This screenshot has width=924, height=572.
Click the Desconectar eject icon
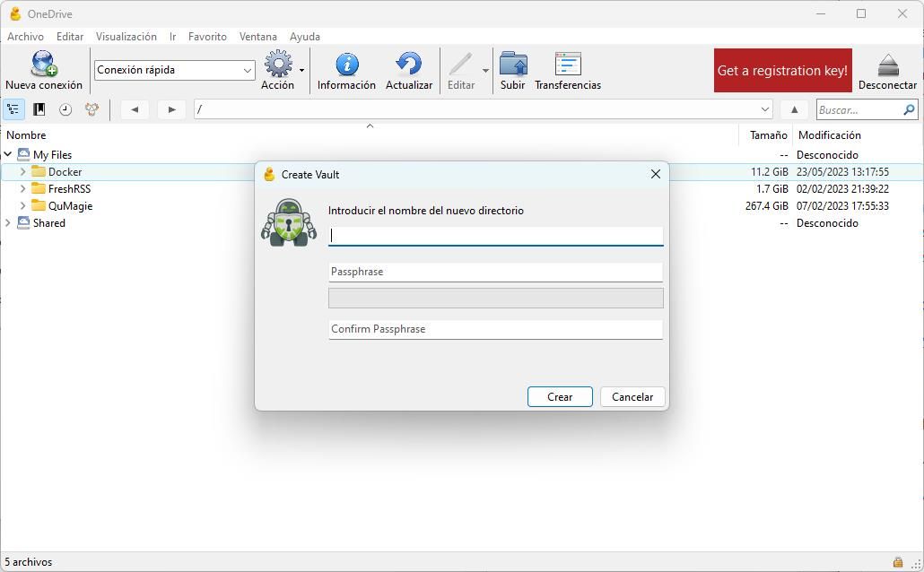[x=887, y=65]
